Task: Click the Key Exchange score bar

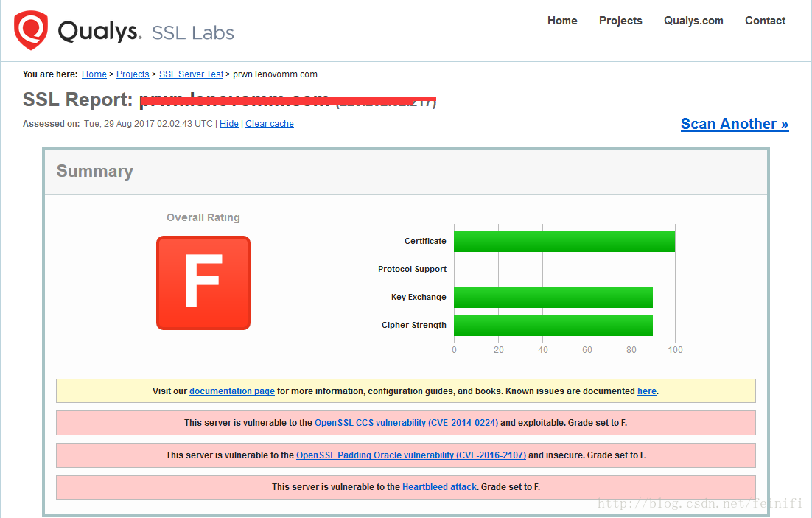Action: pyautogui.click(x=553, y=298)
